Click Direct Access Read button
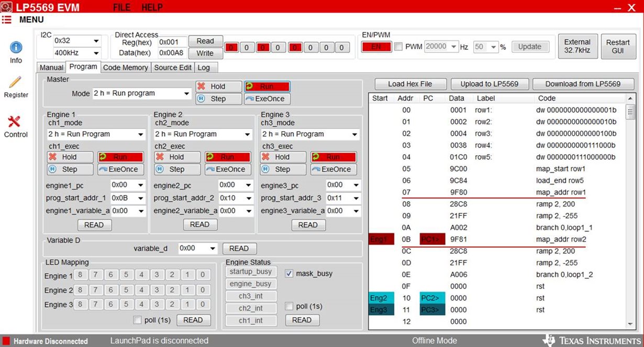Screen dimensions: 644x347 click(x=205, y=41)
